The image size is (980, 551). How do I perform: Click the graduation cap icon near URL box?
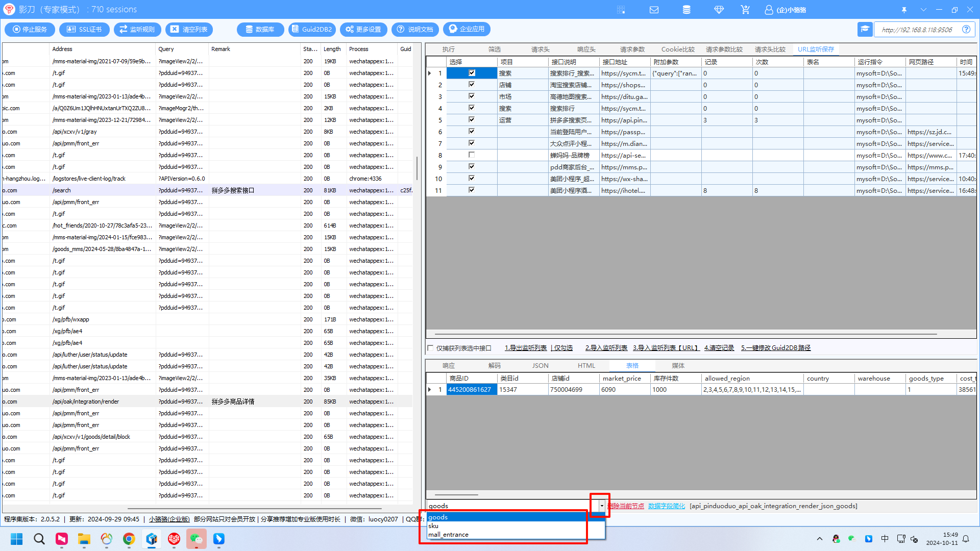click(865, 29)
